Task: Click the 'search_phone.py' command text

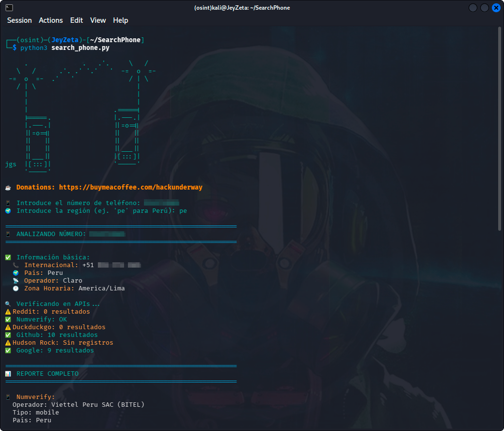Action: coord(80,48)
